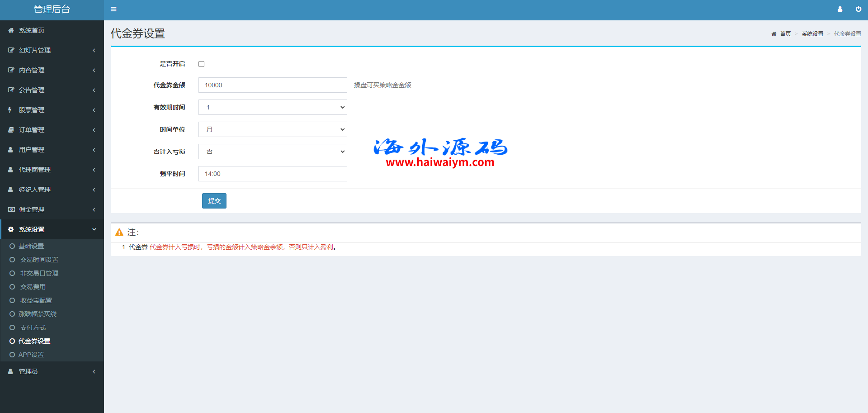The width and height of the screenshot is (868, 413).
Task: Click the 提交 submit button
Action: [214, 201]
